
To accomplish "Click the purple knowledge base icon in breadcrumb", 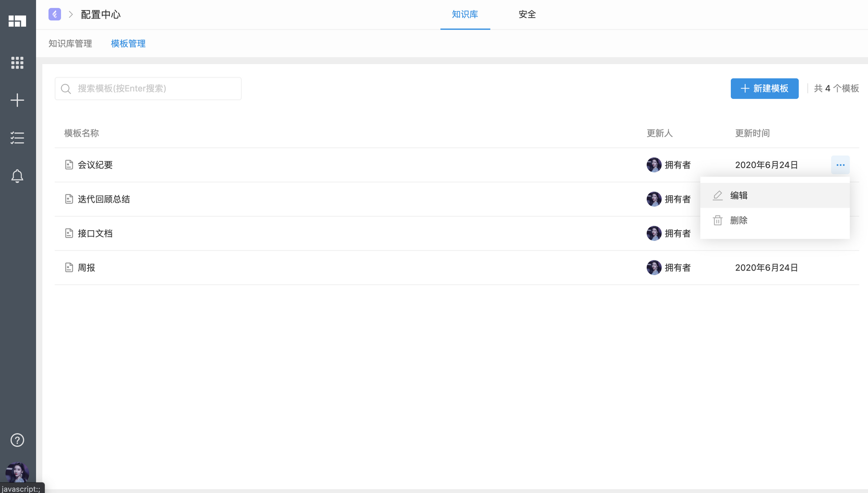I will (x=55, y=14).
